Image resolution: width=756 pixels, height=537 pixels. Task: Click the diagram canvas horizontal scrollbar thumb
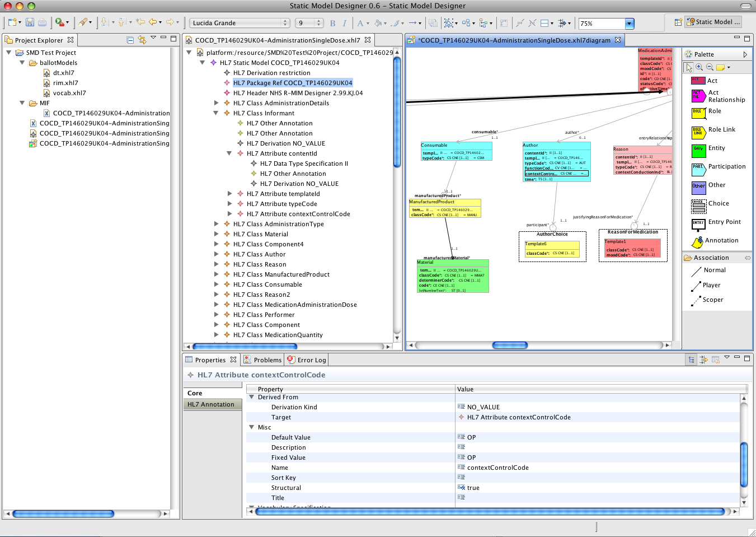[509, 345]
